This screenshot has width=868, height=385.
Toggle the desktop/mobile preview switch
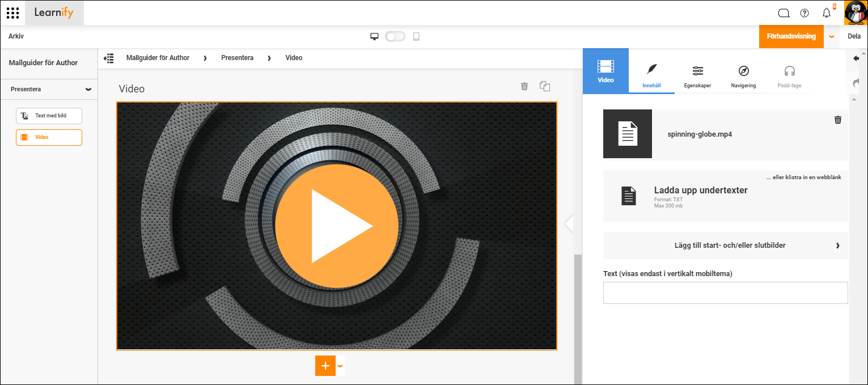pos(395,36)
